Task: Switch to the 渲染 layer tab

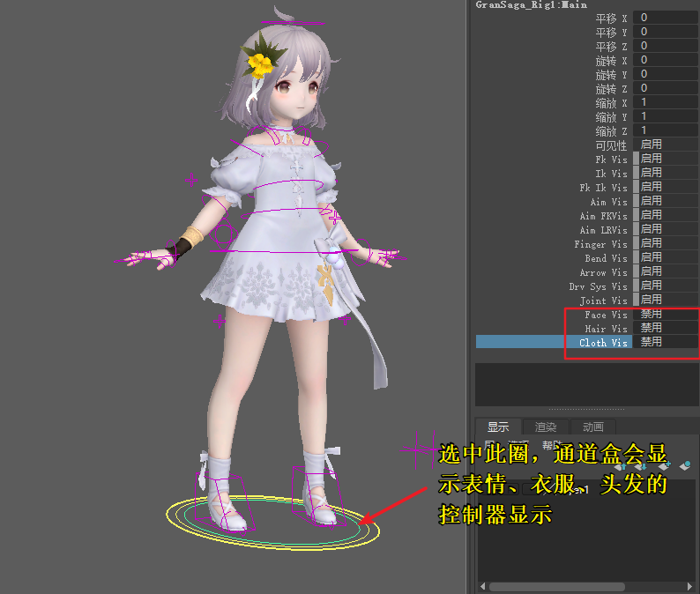Action: 546,427
